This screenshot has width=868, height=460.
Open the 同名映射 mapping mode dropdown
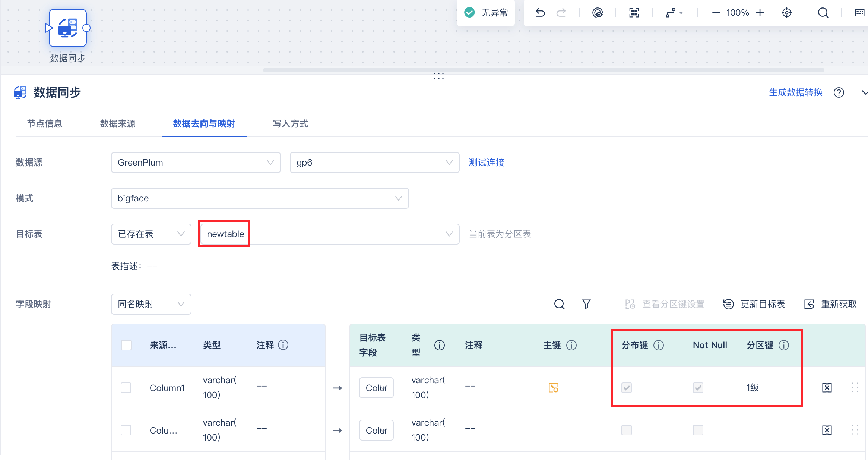(151, 304)
